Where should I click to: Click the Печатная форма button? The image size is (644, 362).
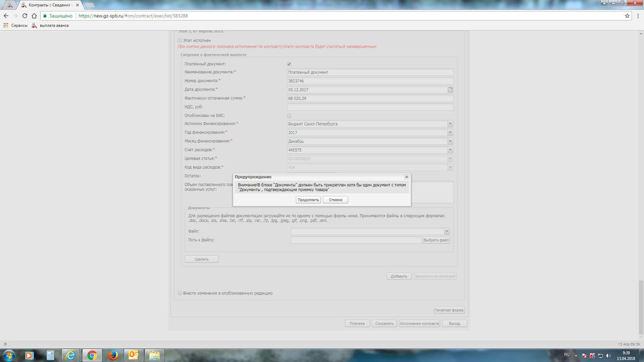point(449,310)
